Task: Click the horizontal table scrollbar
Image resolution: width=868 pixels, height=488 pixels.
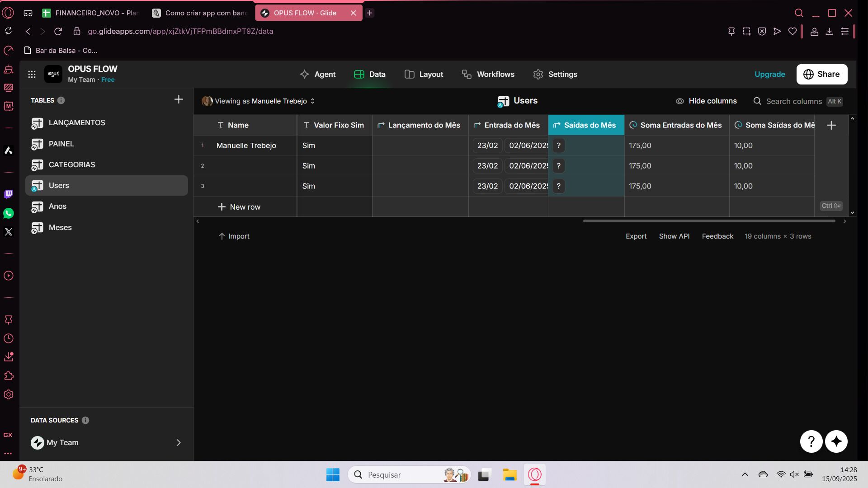Action: pos(708,221)
